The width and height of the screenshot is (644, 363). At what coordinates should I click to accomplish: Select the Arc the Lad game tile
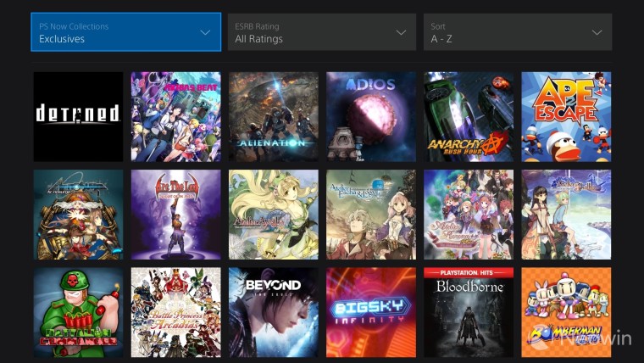[175, 215]
